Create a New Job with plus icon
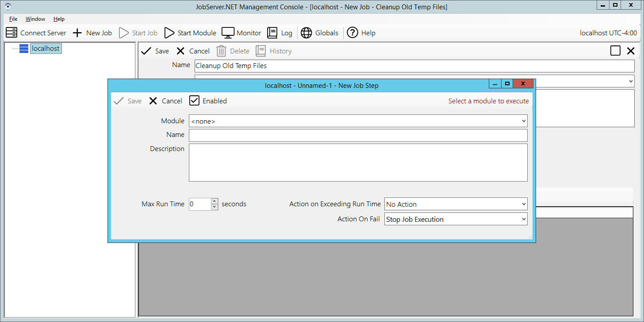The image size is (644, 322). (x=77, y=33)
